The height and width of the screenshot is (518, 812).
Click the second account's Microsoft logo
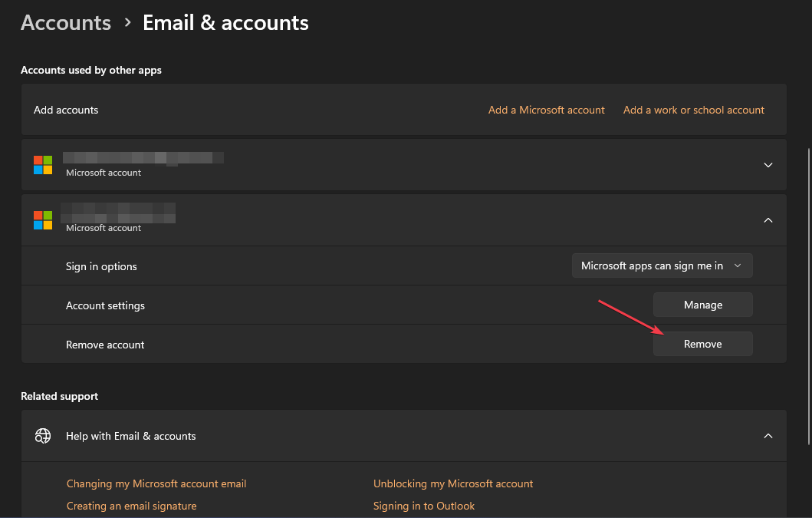tap(43, 220)
